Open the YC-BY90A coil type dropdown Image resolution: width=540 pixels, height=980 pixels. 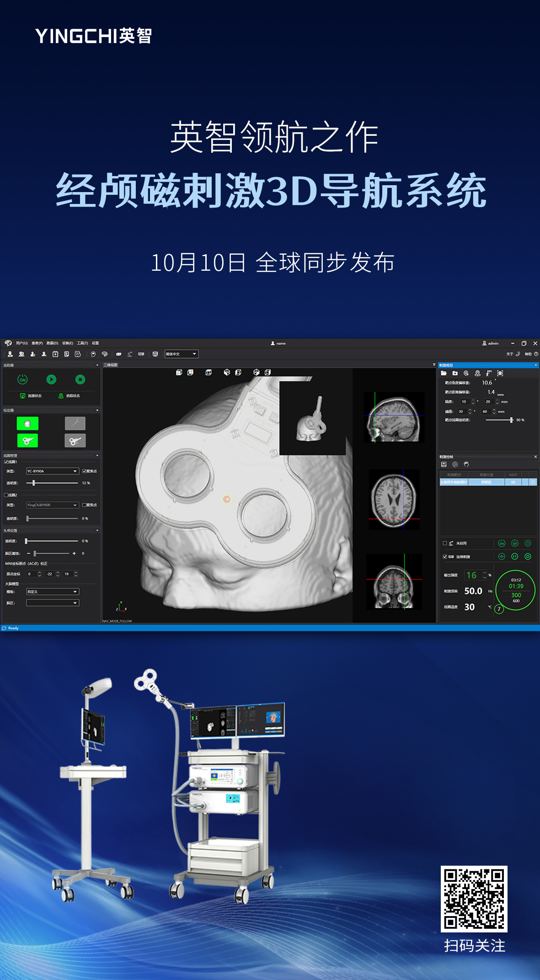pyautogui.click(x=53, y=471)
